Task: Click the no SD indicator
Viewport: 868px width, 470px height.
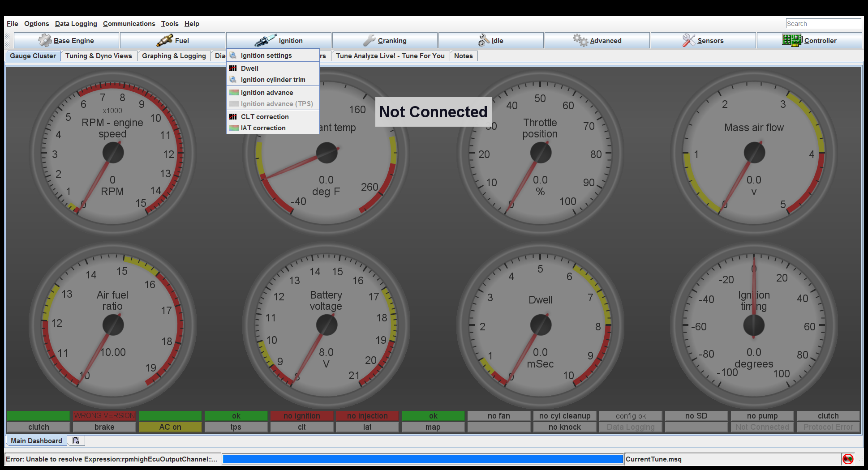Action: point(696,415)
